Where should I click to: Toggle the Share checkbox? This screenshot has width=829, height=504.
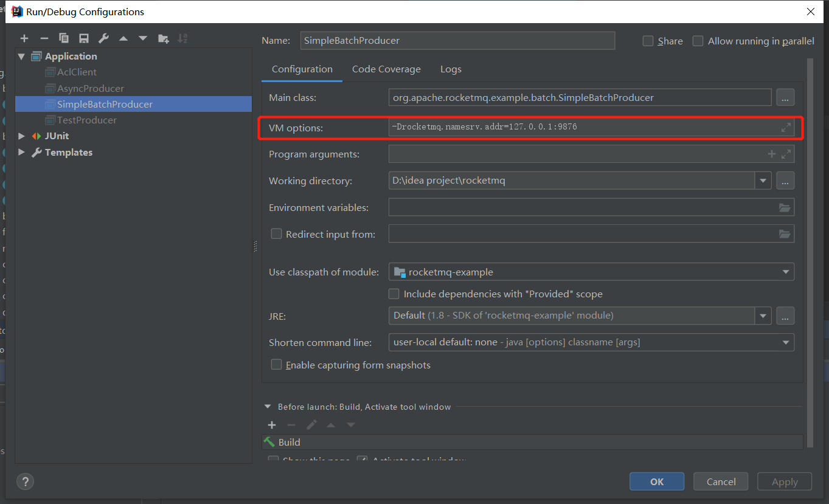coord(648,41)
